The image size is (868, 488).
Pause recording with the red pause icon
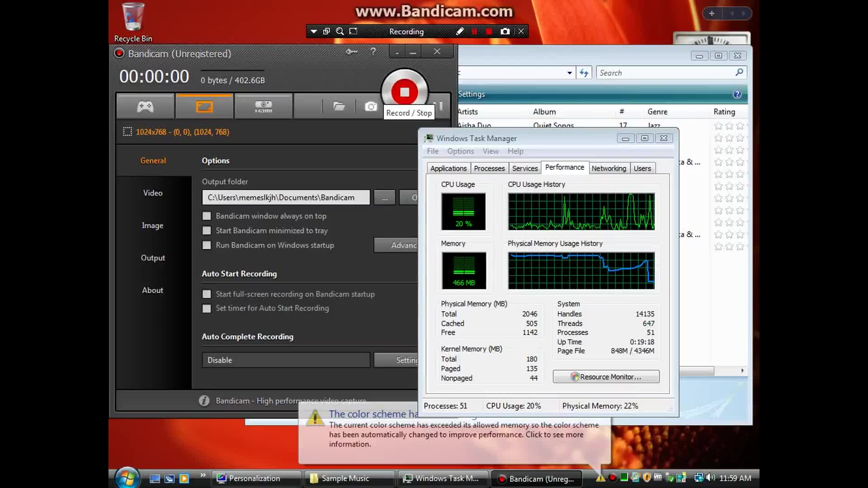click(x=474, y=32)
